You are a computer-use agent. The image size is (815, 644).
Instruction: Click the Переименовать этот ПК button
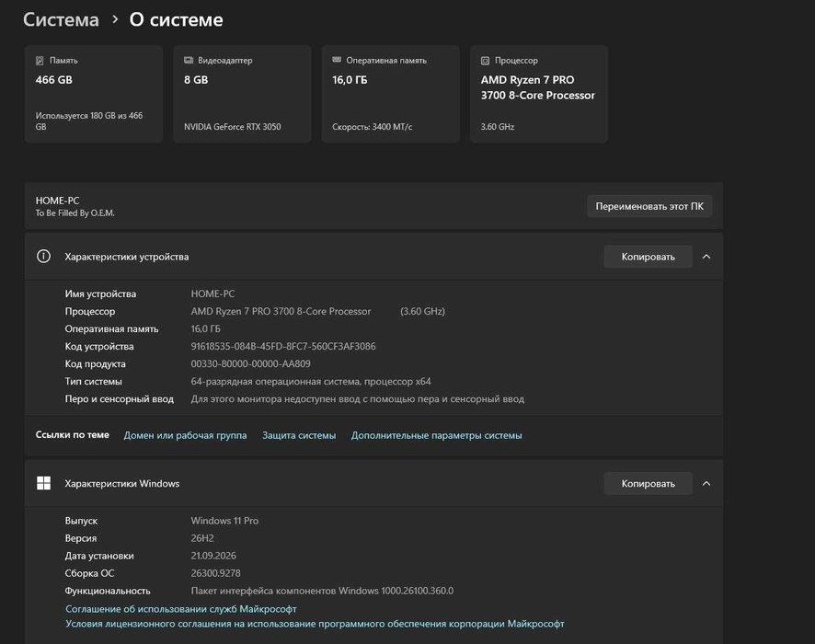[x=649, y=206]
